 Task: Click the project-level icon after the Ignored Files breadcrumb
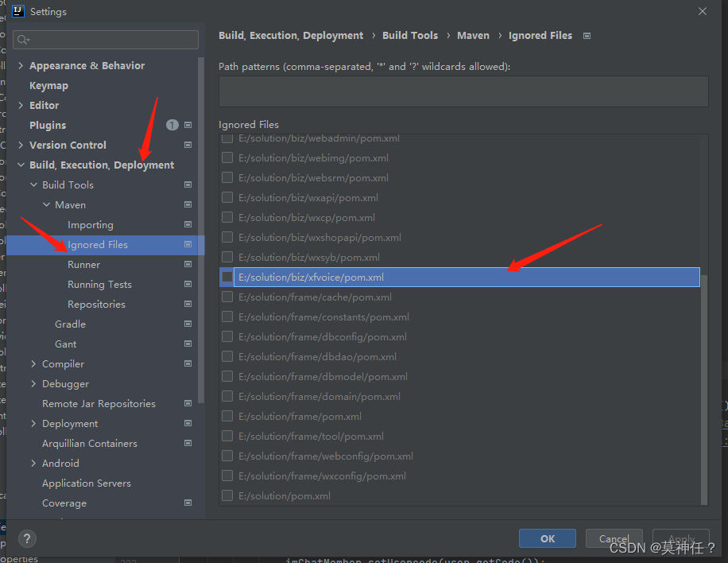(x=587, y=36)
